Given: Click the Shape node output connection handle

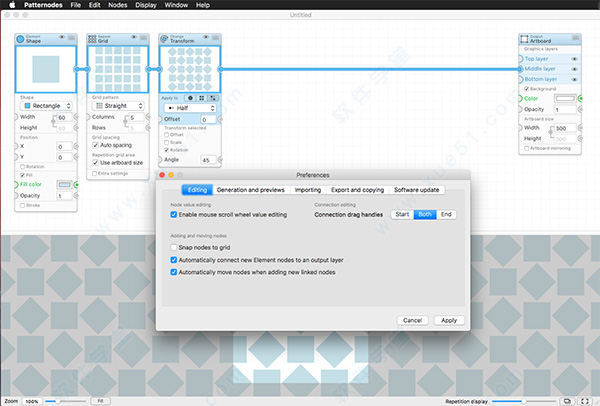Looking at the screenshot, I should [77, 69].
